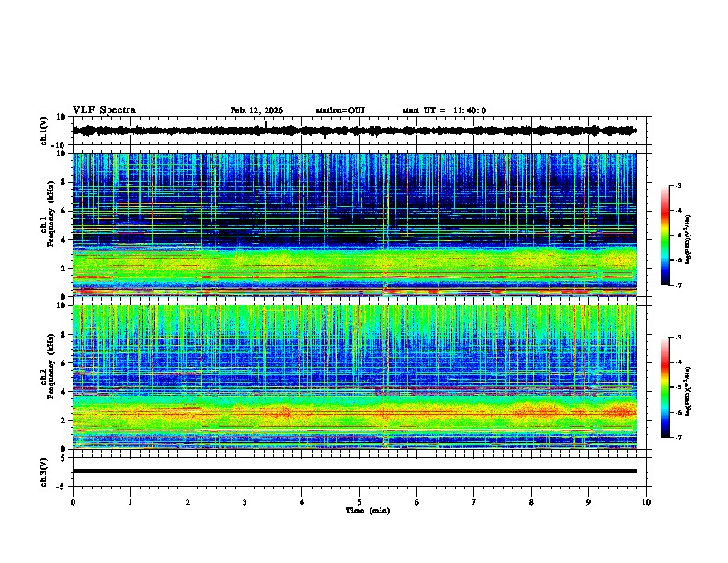Viewport: 728px width, 563px height.
Task: Click the "ch.1(V)" waveform axis label
Action: click(x=44, y=131)
